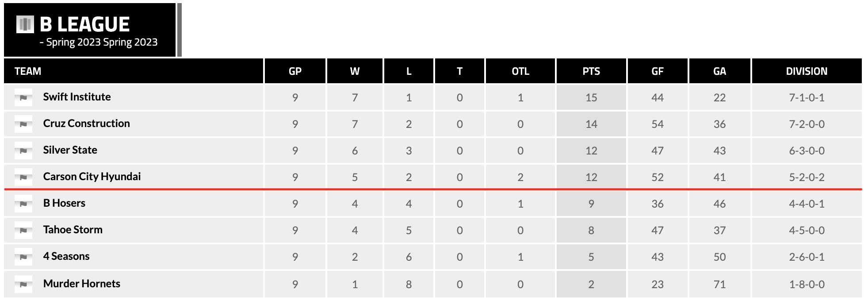Sort table by GP column header
868x305 pixels.
[295, 71]
